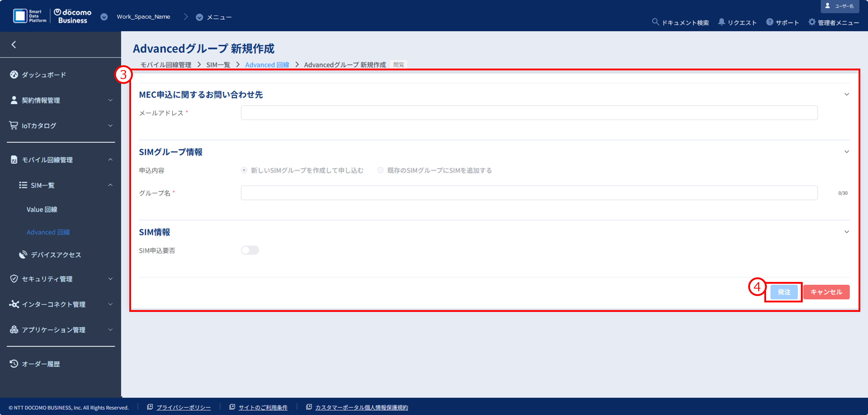Select the 新しいSIMグループを作成して申し込む radio button
Screen dimensions: 868x415
pyautogui.click(x=244, y=170)
